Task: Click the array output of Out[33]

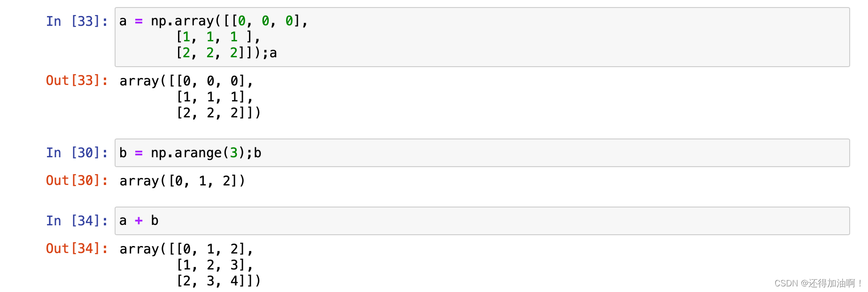Action: (x=190, y=97)
